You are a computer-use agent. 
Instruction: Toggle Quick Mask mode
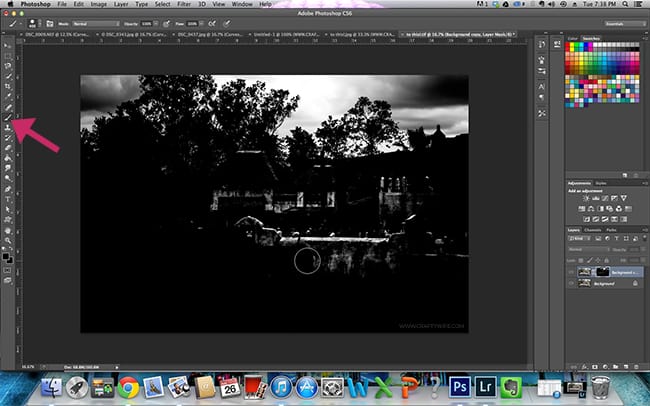click(x=7, y=270)
